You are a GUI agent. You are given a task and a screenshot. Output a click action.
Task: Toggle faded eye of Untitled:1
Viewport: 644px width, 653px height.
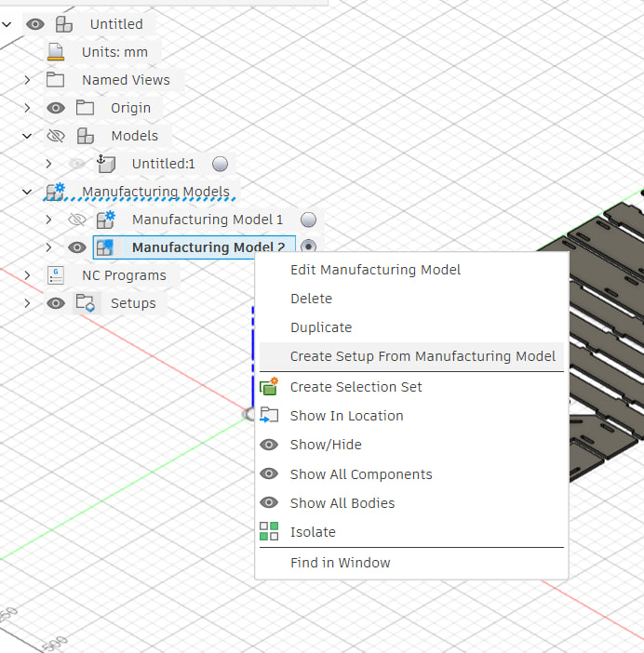(x=76, y=164)
